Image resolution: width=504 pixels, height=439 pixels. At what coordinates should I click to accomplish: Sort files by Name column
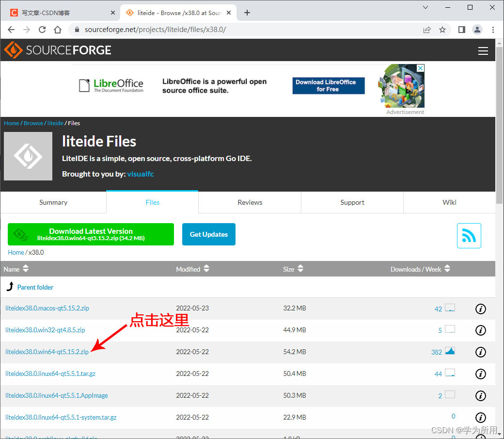[x=16, y=269]
